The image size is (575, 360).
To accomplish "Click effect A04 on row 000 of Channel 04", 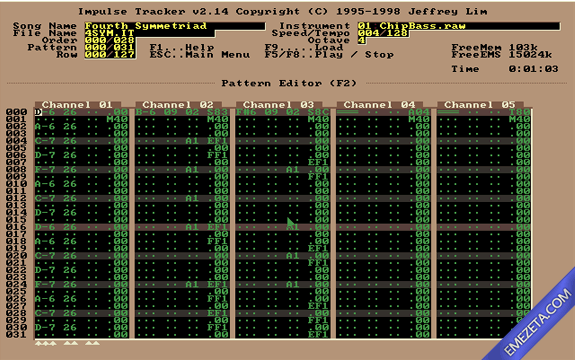I will click(x=419, y=112).
